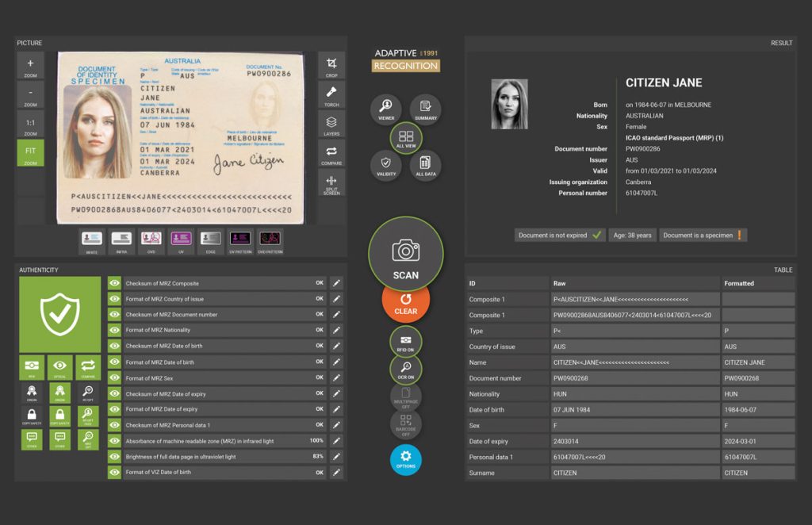Switch to All Data mode
The width and height of the screenshot is (812, 525).
click(426, 165)
